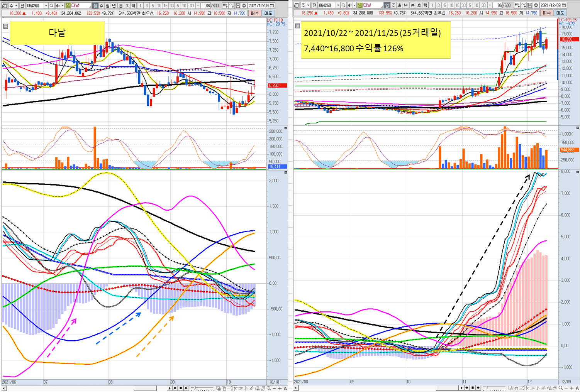Click save disk icon in right chart toolbar
This screenshot has height=392, width=580.
530,5
